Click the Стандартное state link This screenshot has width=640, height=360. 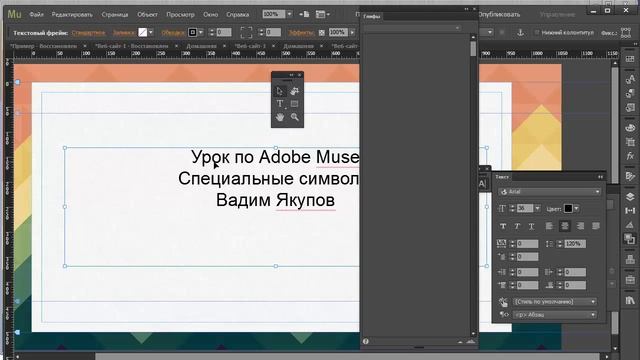pyautogui.click(x=88, y=33)
